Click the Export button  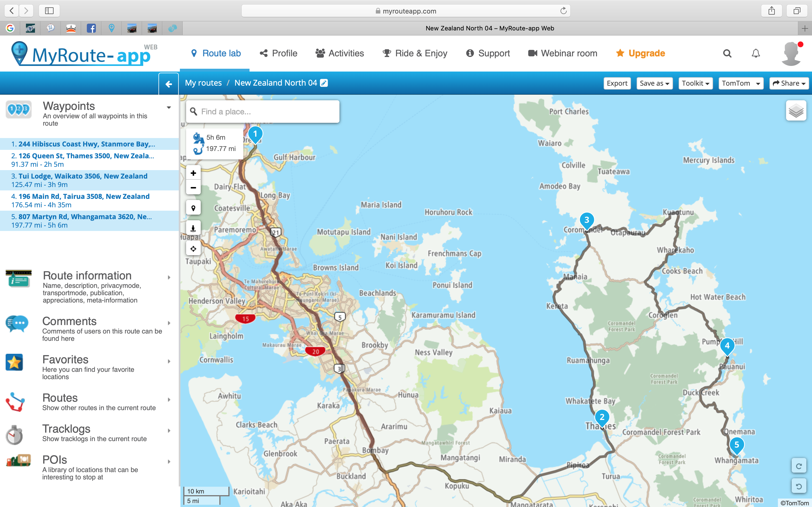[617, 83]
